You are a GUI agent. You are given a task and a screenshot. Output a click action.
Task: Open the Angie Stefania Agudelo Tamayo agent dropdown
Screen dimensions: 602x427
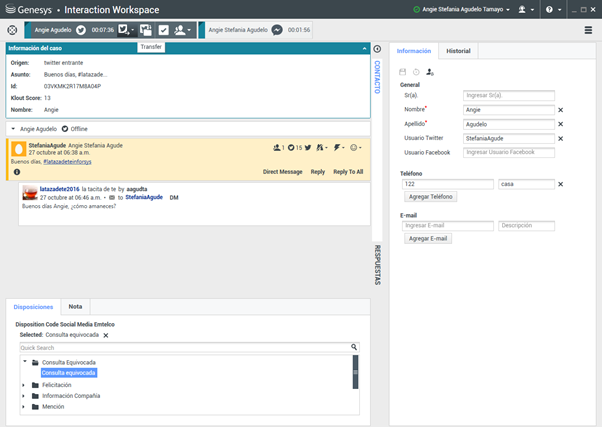(466, 10)
